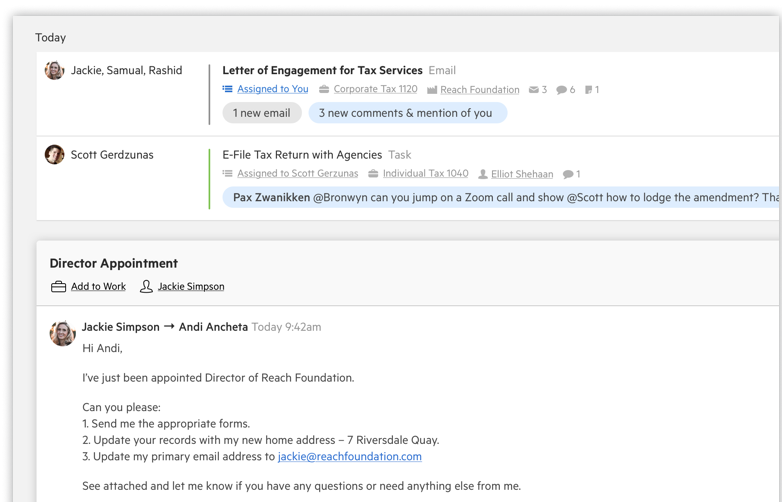Open the Corporate Tax 1120 work link
Viewport: 782px width, 502px height.
(375, 89)
